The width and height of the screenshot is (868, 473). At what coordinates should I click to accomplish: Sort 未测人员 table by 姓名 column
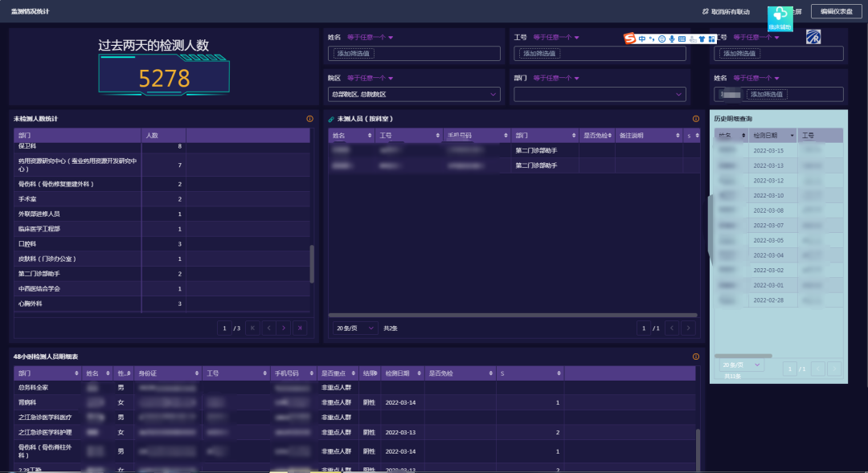point(369,136)
